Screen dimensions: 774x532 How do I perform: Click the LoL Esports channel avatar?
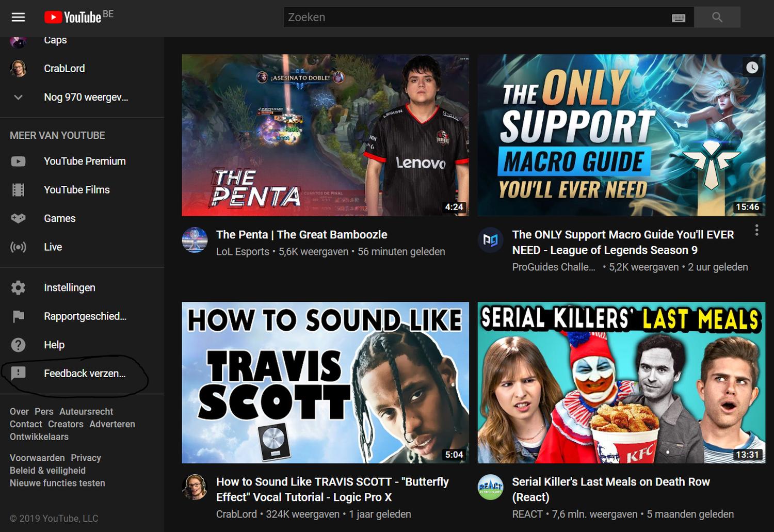point(195,240)
